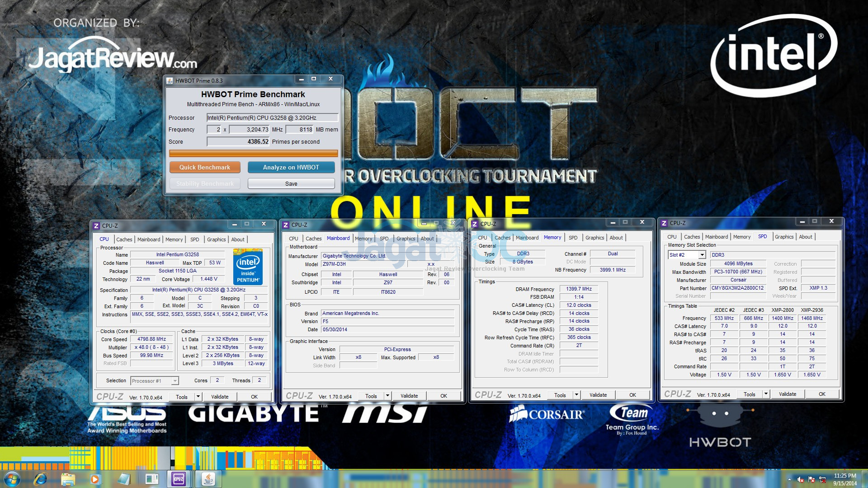The width and height of the screenshot is (868, 488).
Task: Click the orange benchmark progress bar
Action: point(253,154)
